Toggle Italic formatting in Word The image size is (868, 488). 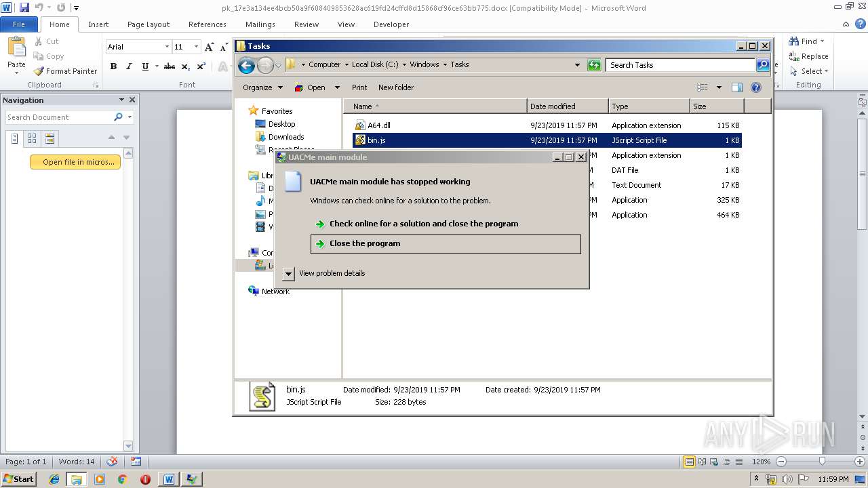click(x=129, y=66)
